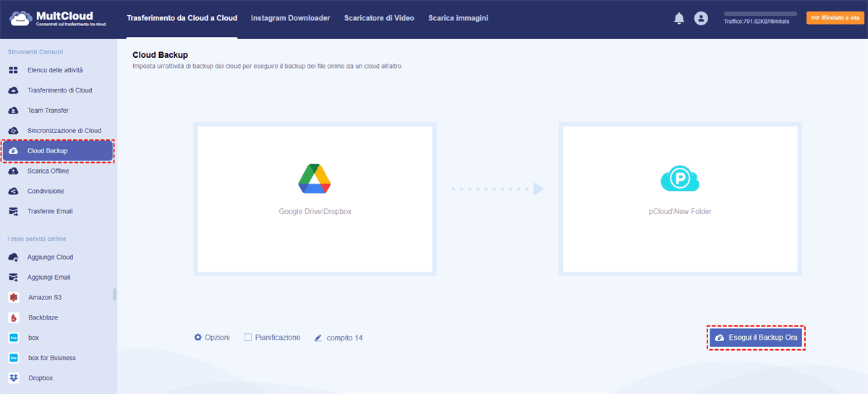Click Scarica Offline label in sidebar
Viewport: 868px width, 394px height.
[48, 171]
